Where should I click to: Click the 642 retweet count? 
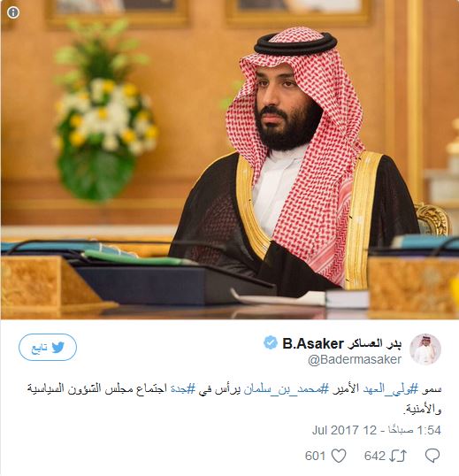tap(375, 456)
